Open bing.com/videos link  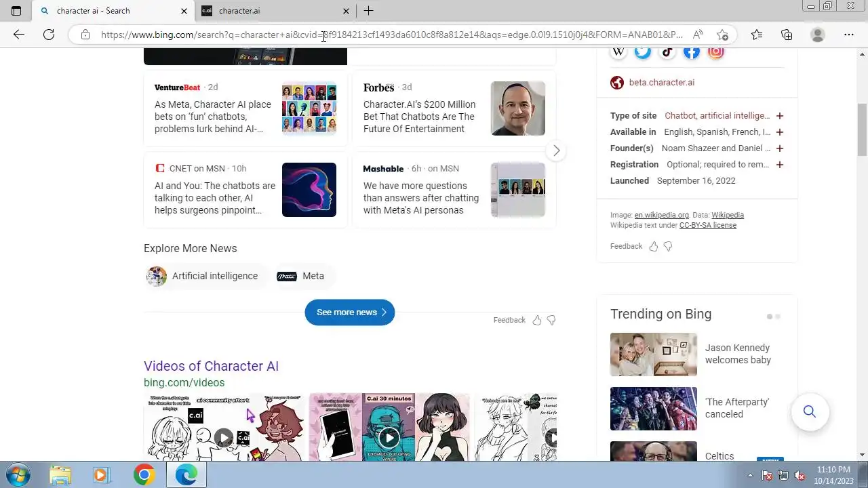184,383
